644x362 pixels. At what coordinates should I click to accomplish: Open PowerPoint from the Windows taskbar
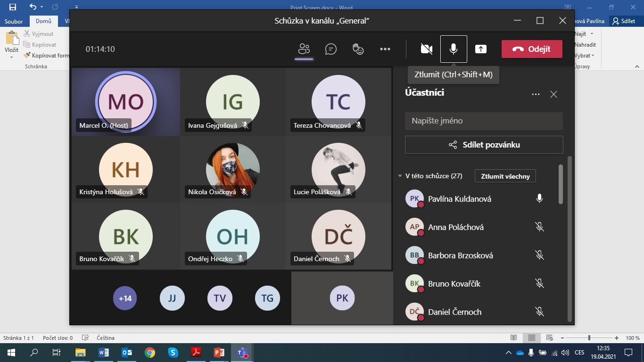click(x=219, y=352)
